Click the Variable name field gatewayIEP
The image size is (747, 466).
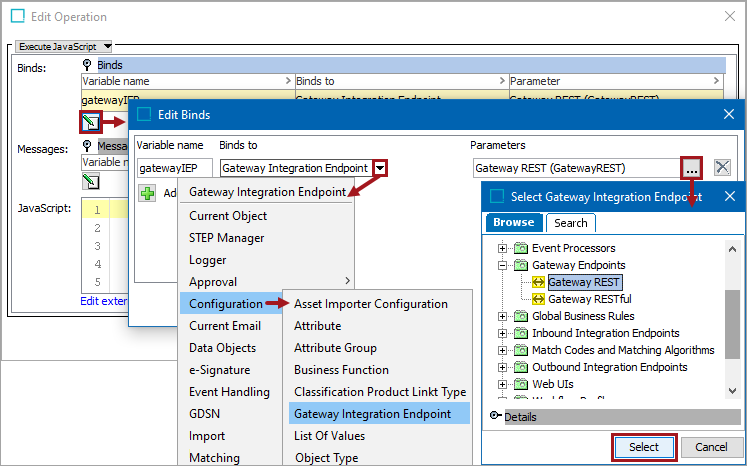click(174, 168)
